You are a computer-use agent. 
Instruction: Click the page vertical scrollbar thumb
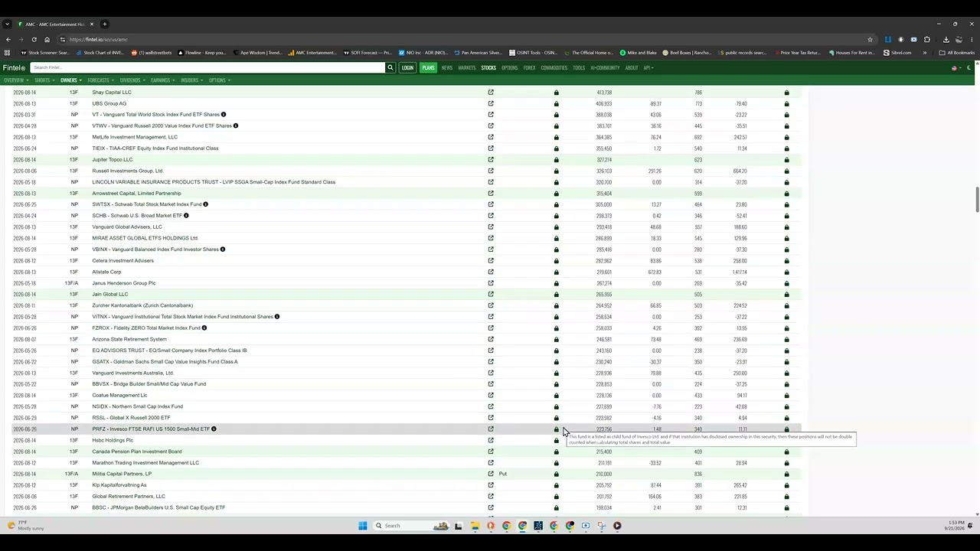[x=977, y=200]
